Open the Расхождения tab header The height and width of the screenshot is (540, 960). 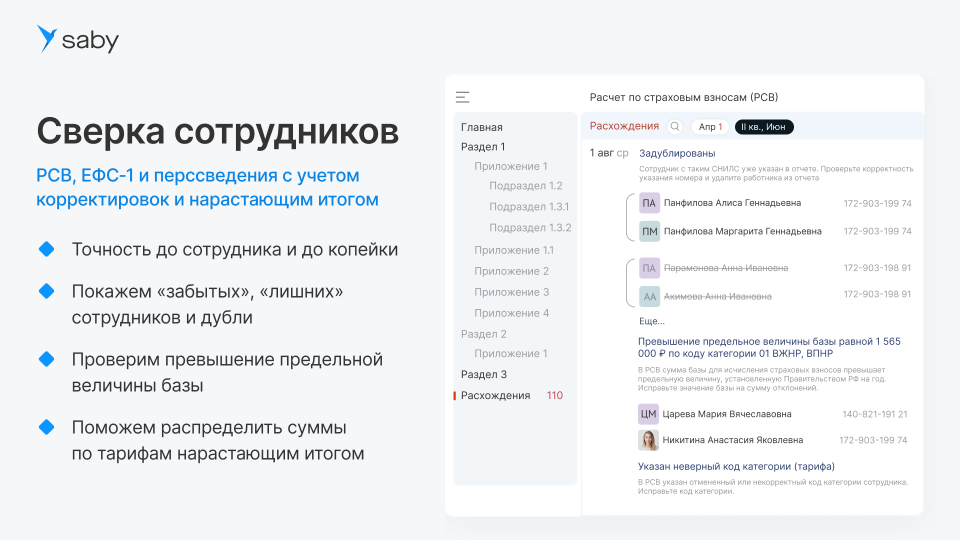(624, 126)
